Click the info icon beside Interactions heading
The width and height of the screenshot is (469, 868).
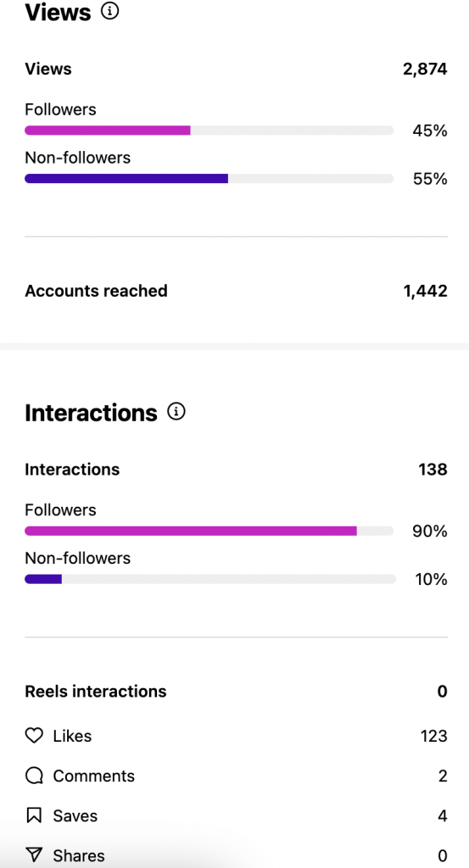click(x=176, y=411)
